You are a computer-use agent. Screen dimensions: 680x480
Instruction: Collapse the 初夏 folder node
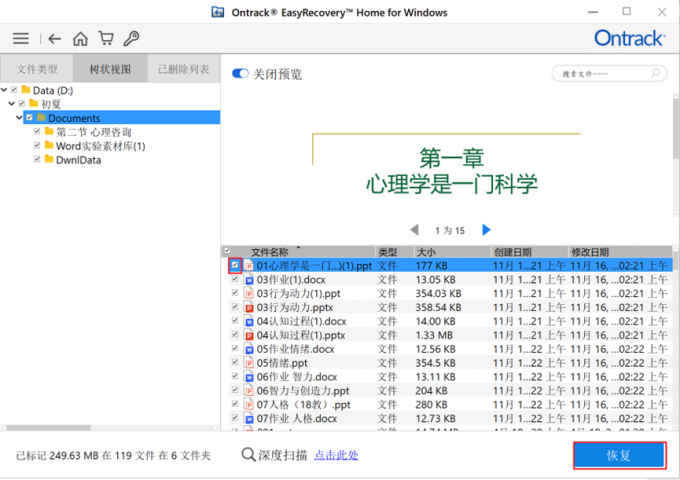11,104
